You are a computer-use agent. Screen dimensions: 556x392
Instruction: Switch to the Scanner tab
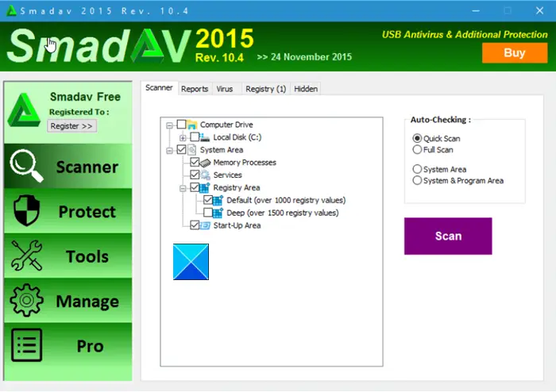click(x=159, y=88)
